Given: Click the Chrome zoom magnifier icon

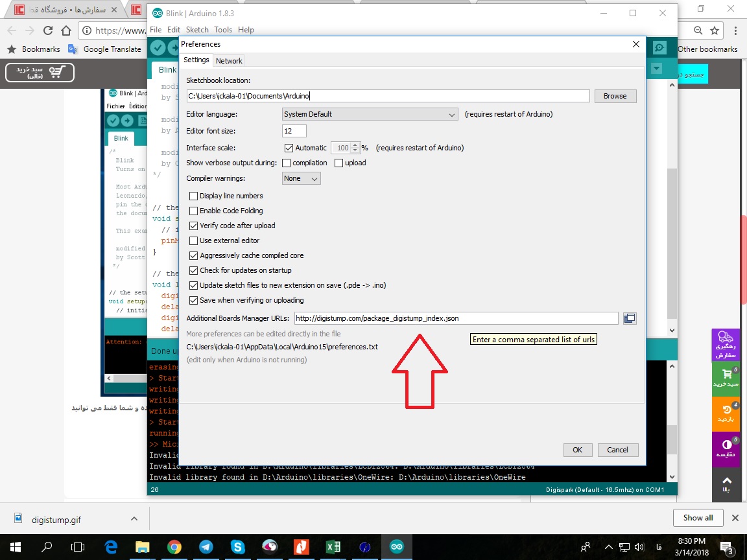Looking at the screenshot, I should (698, 30).
